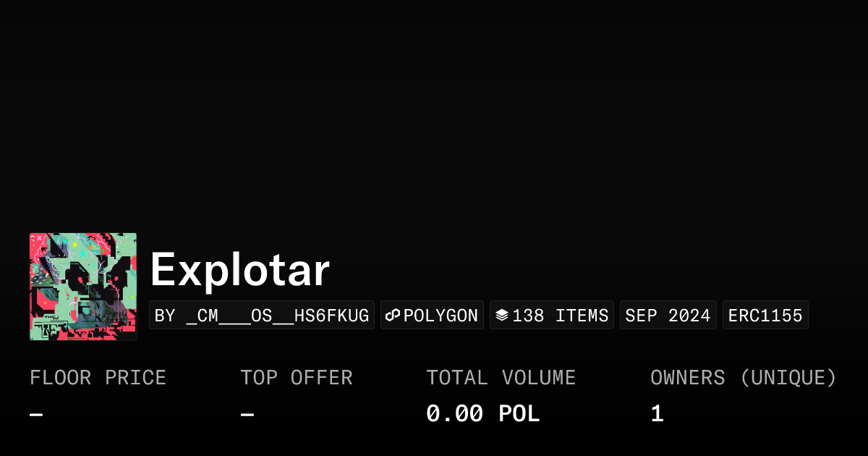Click the ERC1155 token standard badge
The width and height of the screenshot is (868, 456).
tap(765, 316)
